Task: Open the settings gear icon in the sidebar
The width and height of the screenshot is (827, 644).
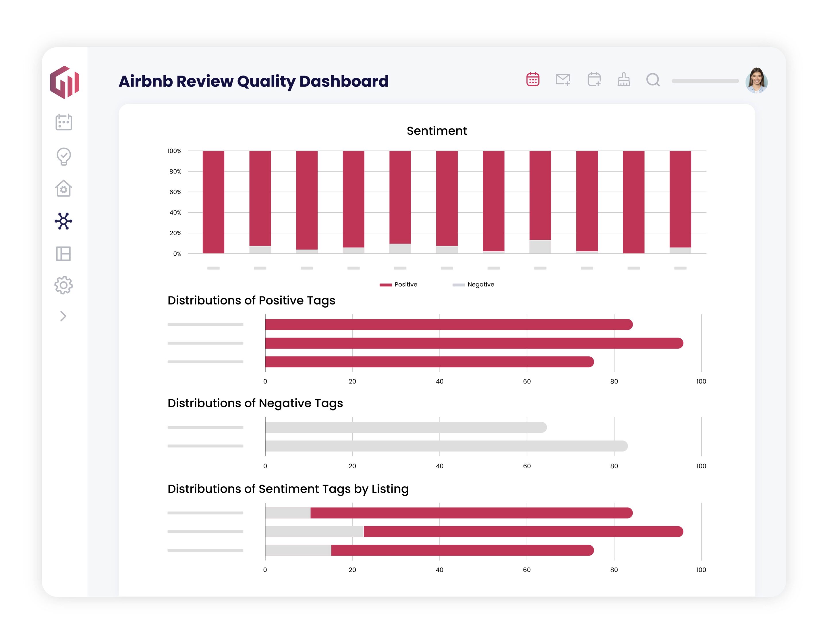Action: (x=63, y=285)
